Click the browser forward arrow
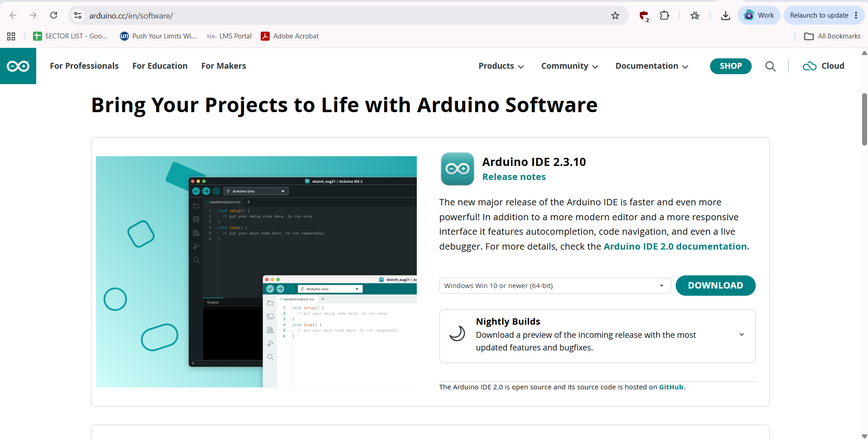Screen dimensions: 868x440 tap(33, 15)
